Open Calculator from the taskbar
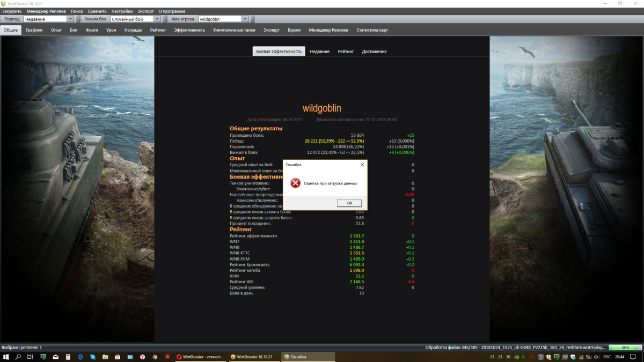Viewport: 644px width, 362px height. [68, 357]
